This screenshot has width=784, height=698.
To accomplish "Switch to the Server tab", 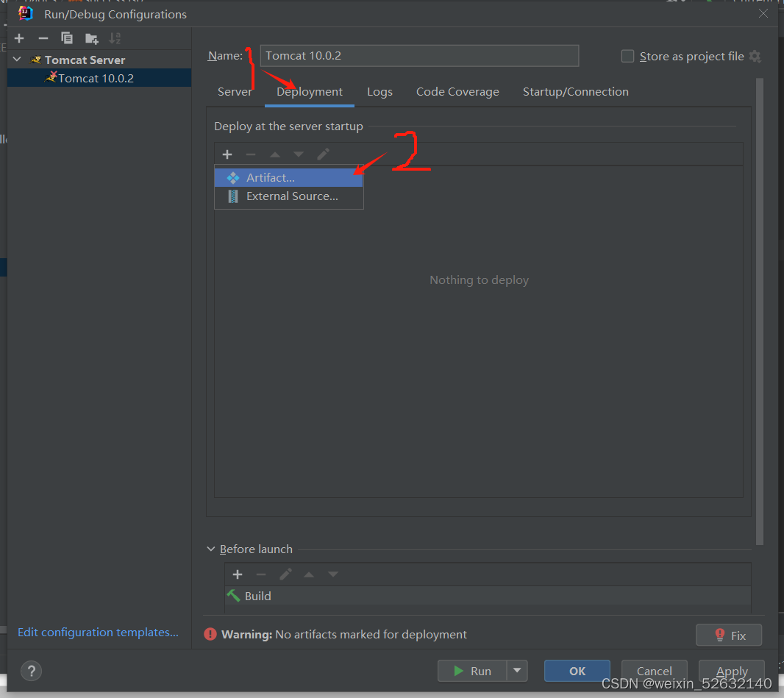I will point(235,91).
